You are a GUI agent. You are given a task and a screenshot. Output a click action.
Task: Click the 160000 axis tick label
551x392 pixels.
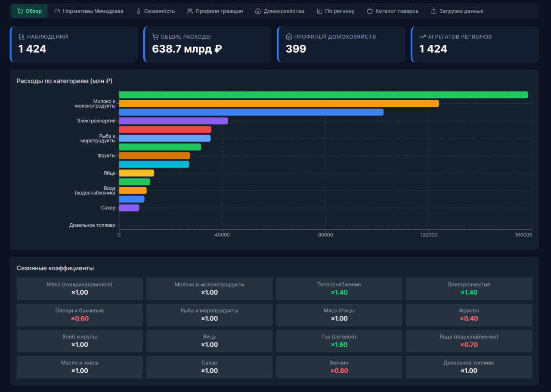click(x=523, y=235)
